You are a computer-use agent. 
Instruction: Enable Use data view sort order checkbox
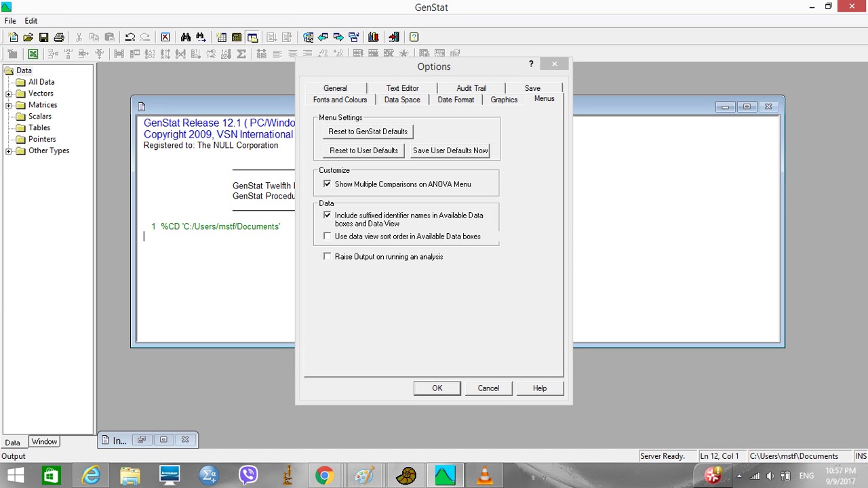coord(328,237)
